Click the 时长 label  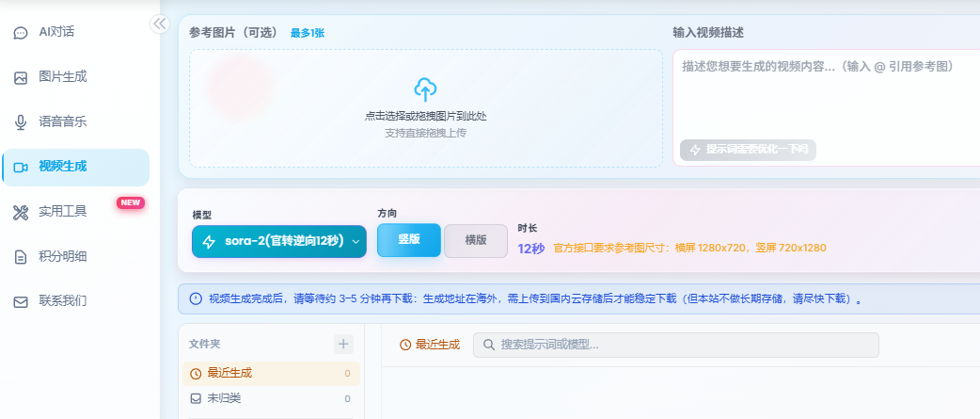[528, 228]
